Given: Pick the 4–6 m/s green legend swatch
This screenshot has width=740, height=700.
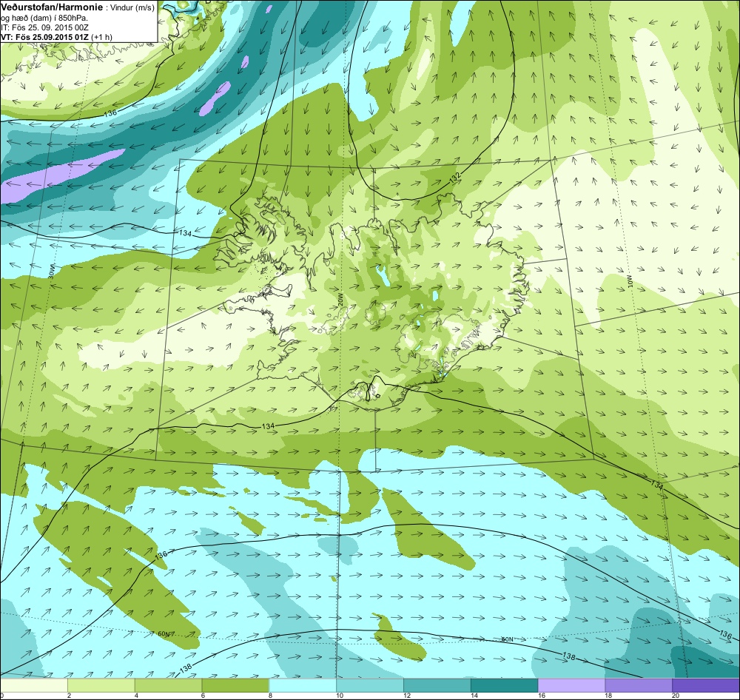Looking at the screenshot, I should click(x=169, y=685).
